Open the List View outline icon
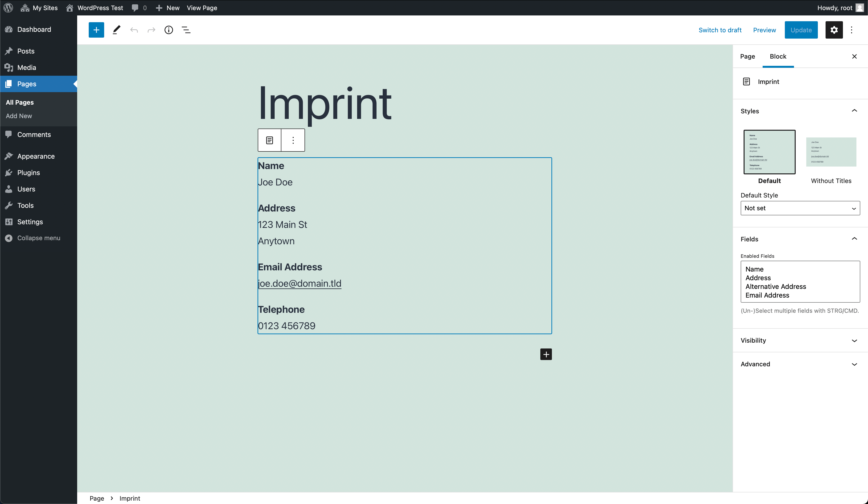 click(186, 30)
